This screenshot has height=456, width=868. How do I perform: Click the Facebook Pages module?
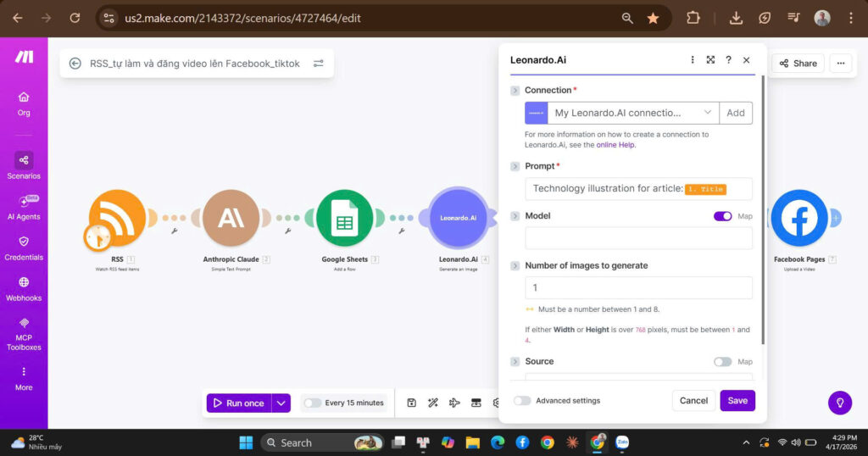[x=798, y=219]
